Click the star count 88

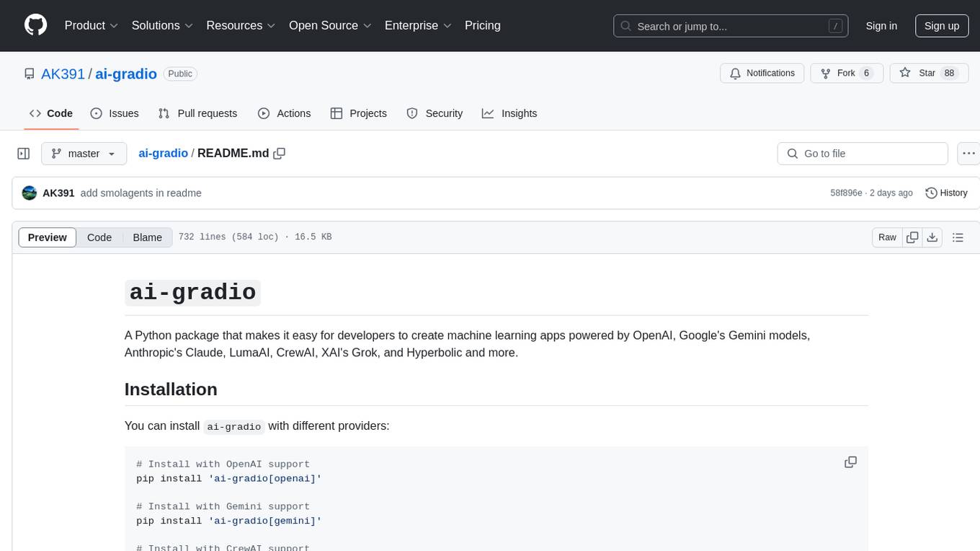click(949, 73)
